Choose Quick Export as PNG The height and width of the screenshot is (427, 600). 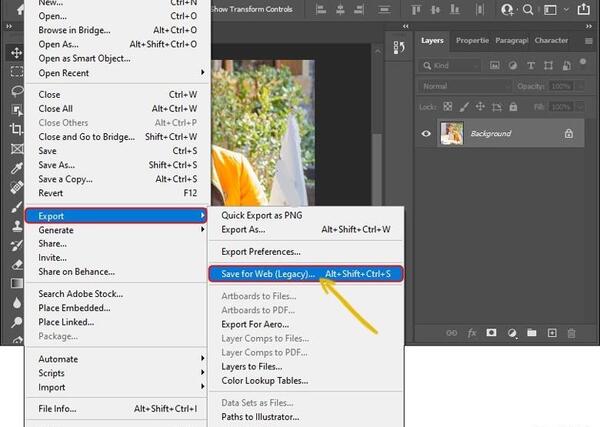click(306, 215)
